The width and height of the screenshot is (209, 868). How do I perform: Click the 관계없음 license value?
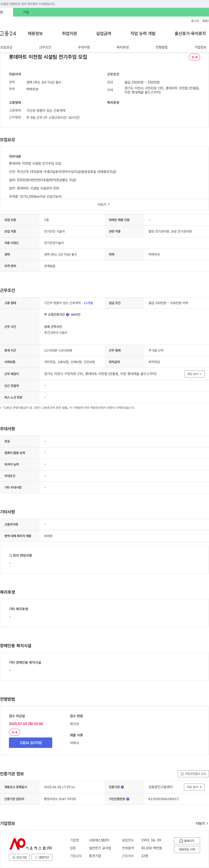coord(50,266)
